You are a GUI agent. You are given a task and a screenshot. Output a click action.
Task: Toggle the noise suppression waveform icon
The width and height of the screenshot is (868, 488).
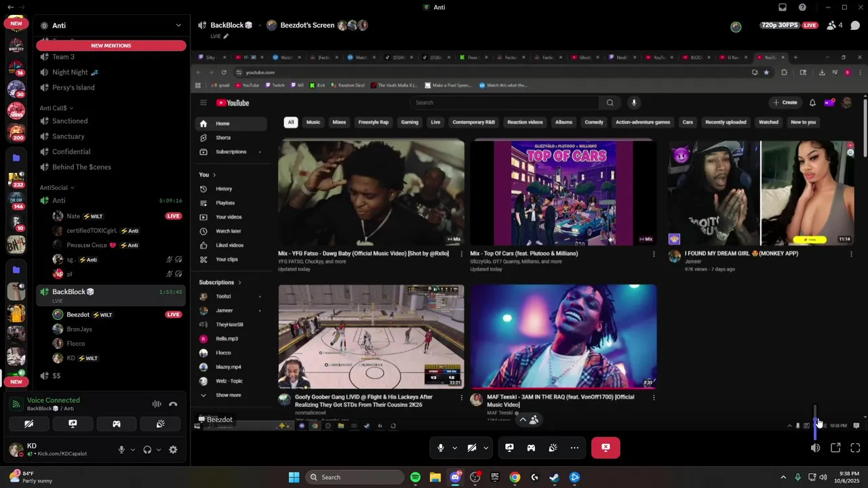(157, 404)
